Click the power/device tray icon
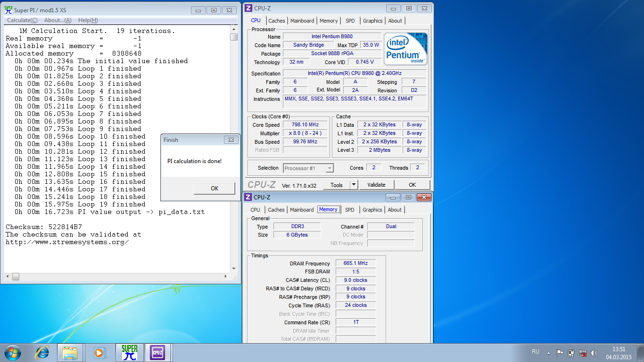This screenshot has height=362, width=644. pos(571,353)
